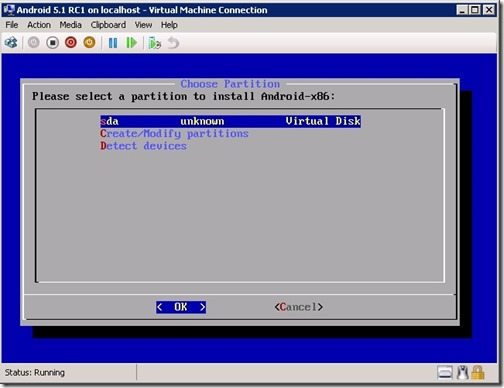
Task: Click the Checkpoint snapshot icon
Action: pos(154,43)
